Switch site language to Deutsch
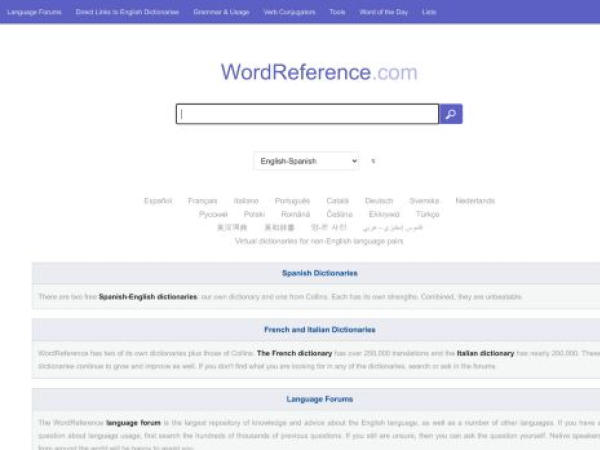 379,201
